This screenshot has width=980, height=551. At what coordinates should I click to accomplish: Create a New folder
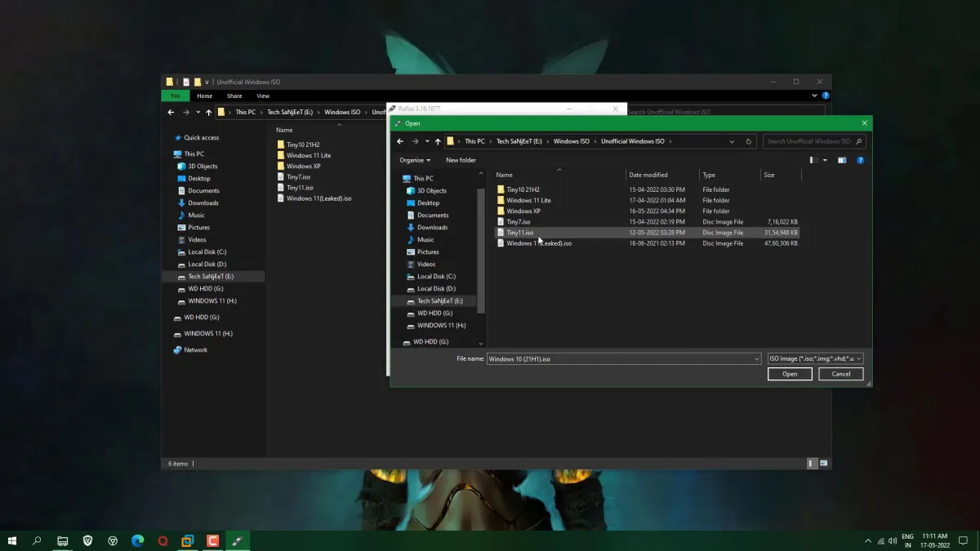tap(461, 160)
